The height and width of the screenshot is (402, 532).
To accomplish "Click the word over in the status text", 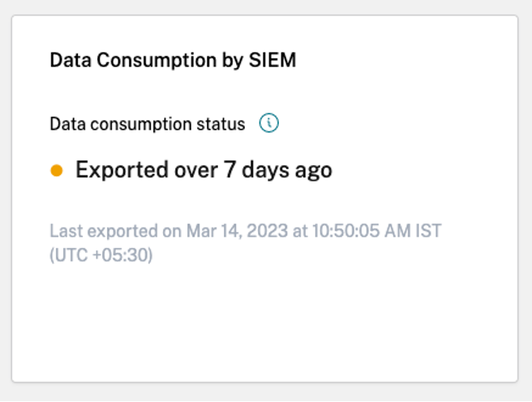I will (190, 171).
